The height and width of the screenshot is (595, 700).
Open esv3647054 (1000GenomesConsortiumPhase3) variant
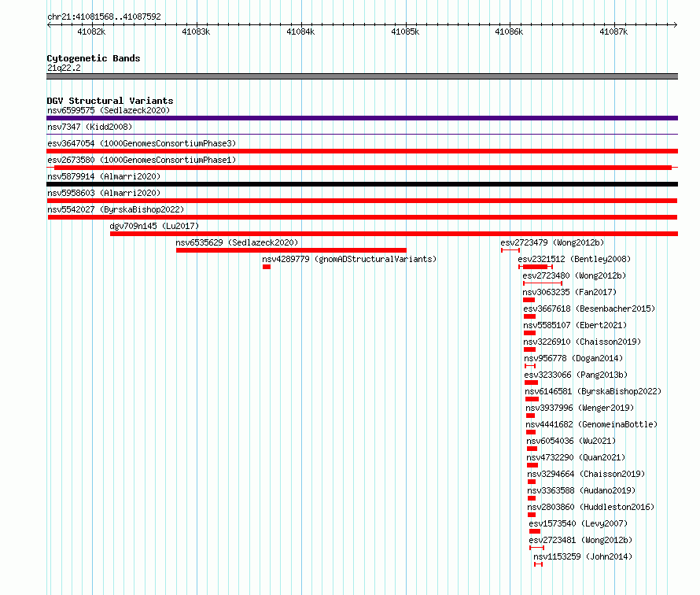click(142, 143)
